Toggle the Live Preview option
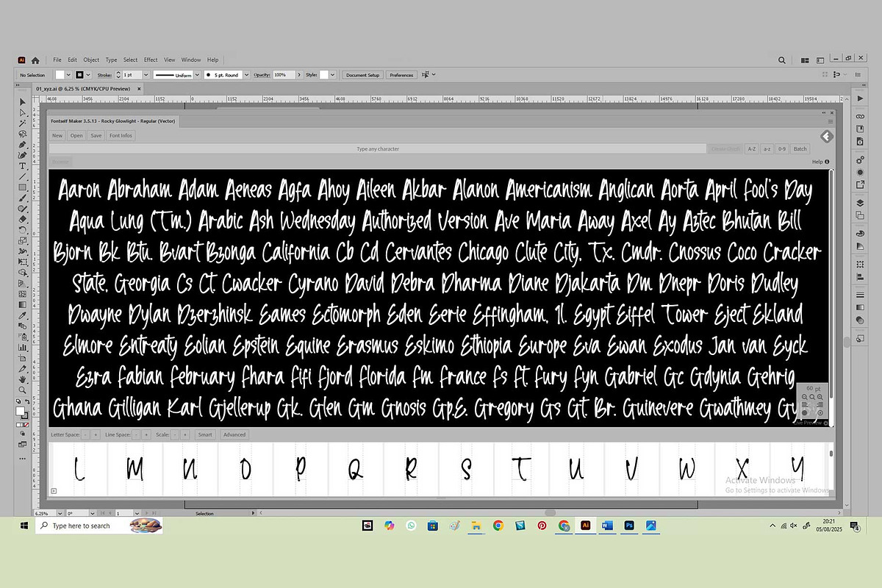The height and width of the screenshot is (588, 882). point(811,423)
